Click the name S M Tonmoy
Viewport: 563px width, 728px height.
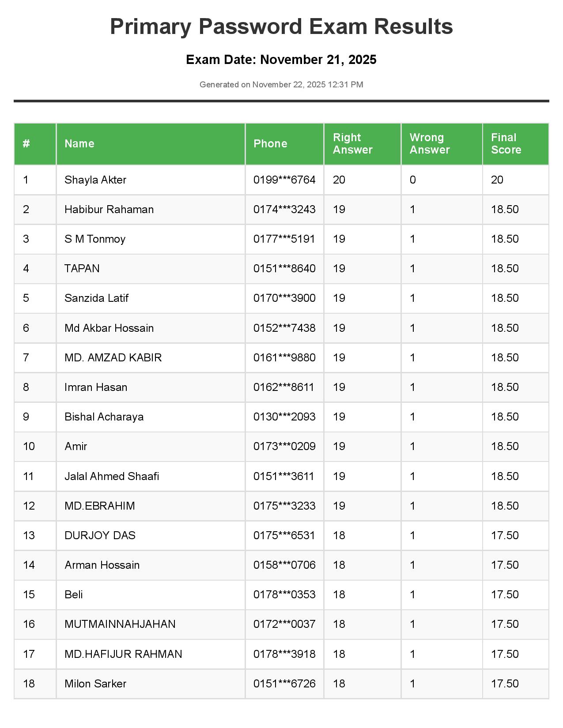(95, 239)
